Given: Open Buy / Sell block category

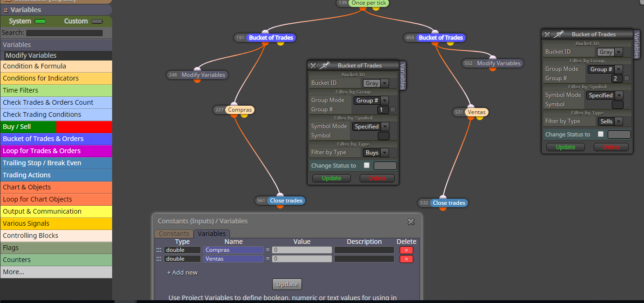Looking at the screenshot, I should click(56, 127).
